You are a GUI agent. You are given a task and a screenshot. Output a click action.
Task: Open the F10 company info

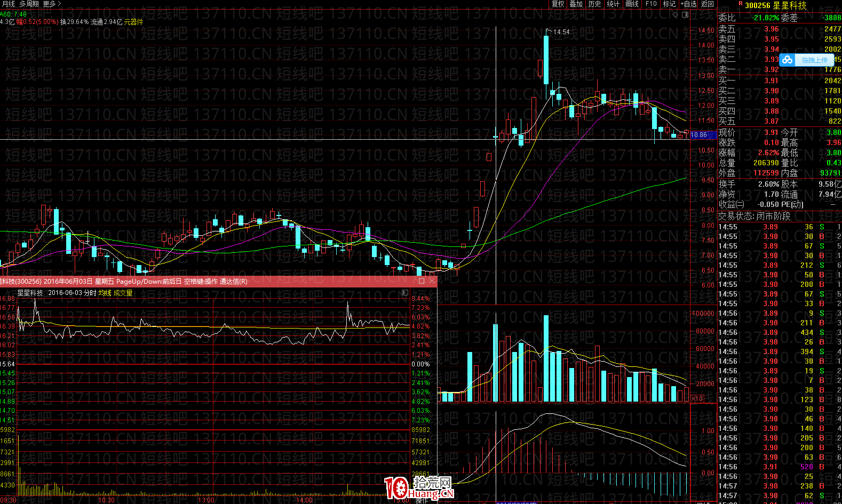tap(651, 4)
